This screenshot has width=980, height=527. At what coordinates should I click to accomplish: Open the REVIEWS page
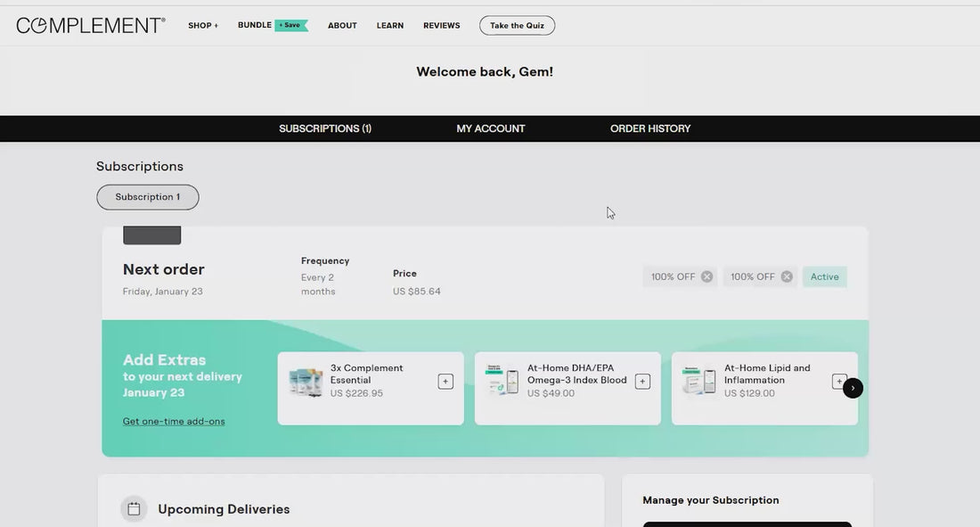coord(441,26)
